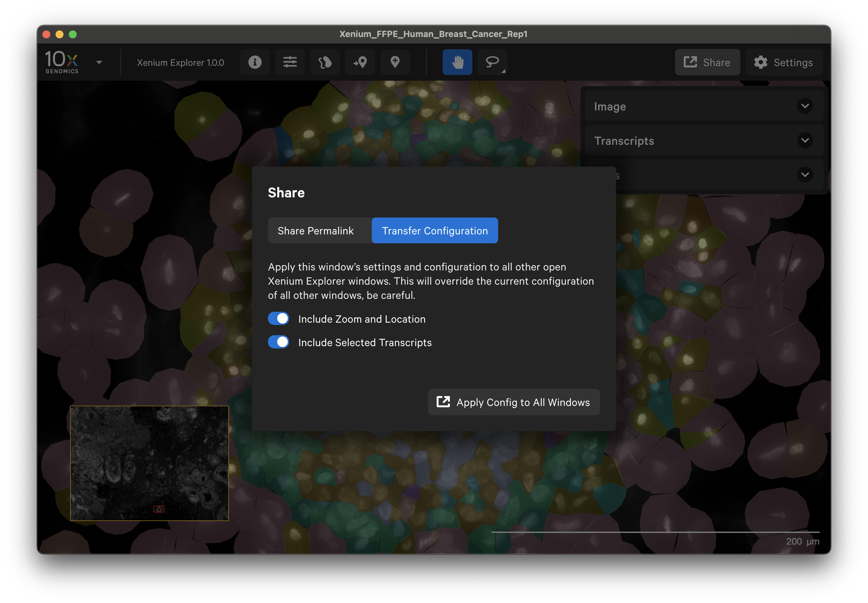Expand the Image panel chevron
The height and width of the screenshot is (603, 868).
point(805,106)
